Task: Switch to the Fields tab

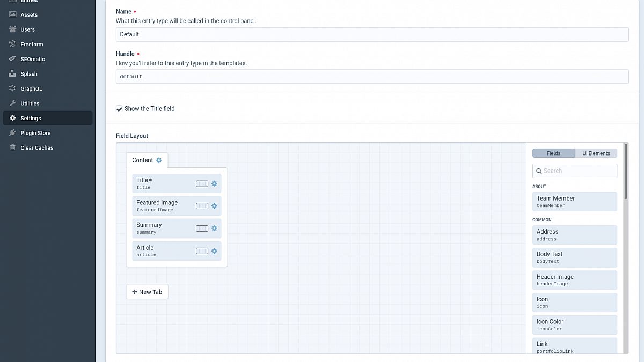Action: coord(553,153)
